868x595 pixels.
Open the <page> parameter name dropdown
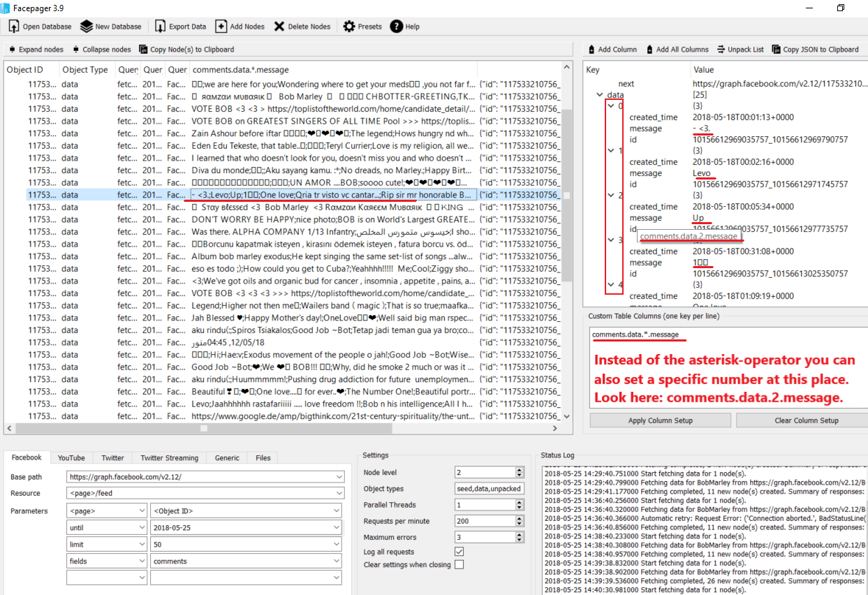coord(107,511)
